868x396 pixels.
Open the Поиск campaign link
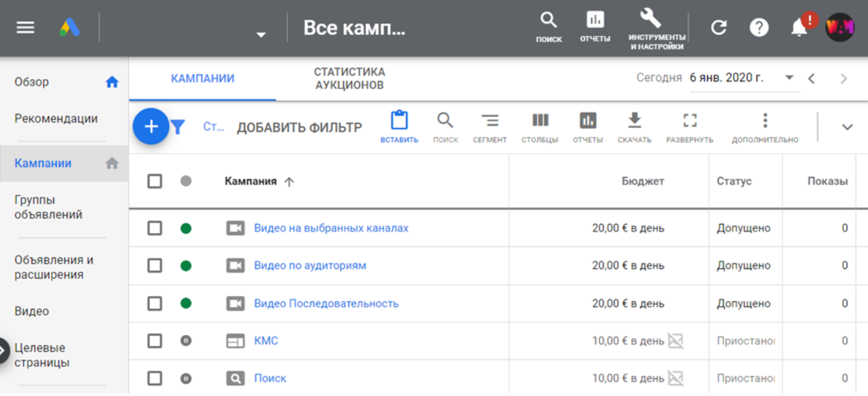270,378
